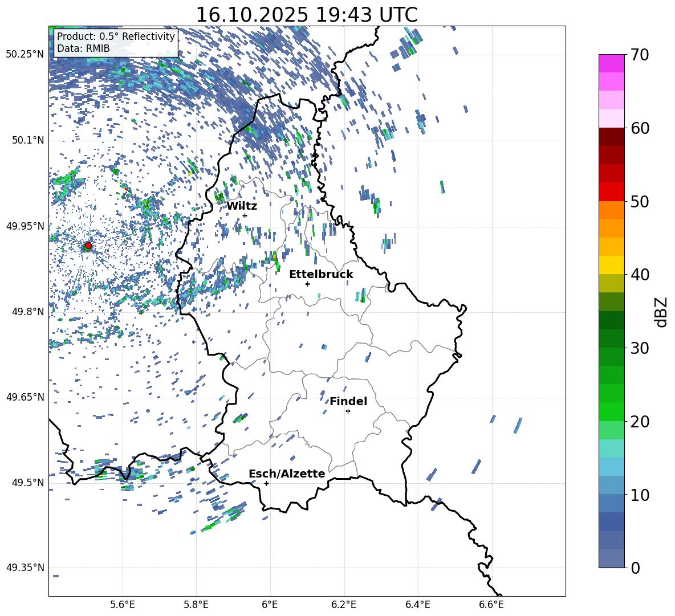Click the Wiltz city label

242,206
